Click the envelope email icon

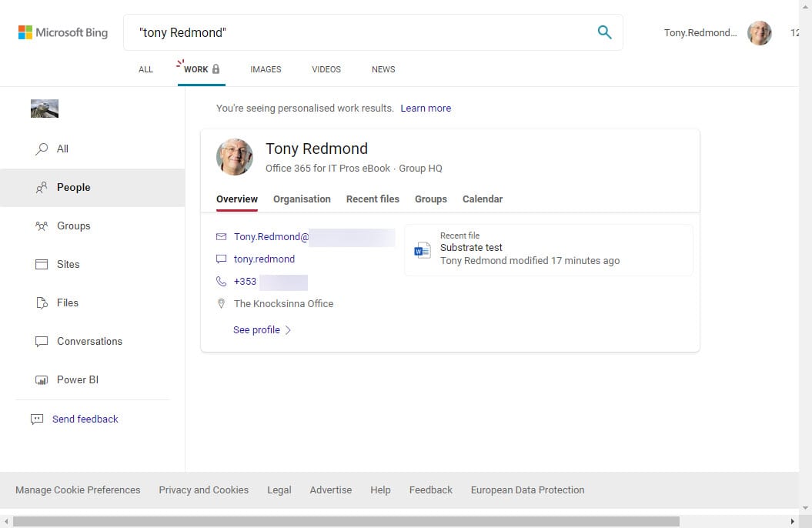click(221, 236)
